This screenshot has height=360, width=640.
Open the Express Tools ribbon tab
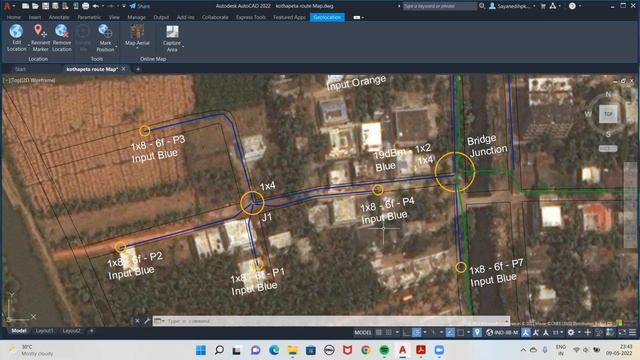pos(251,17)
